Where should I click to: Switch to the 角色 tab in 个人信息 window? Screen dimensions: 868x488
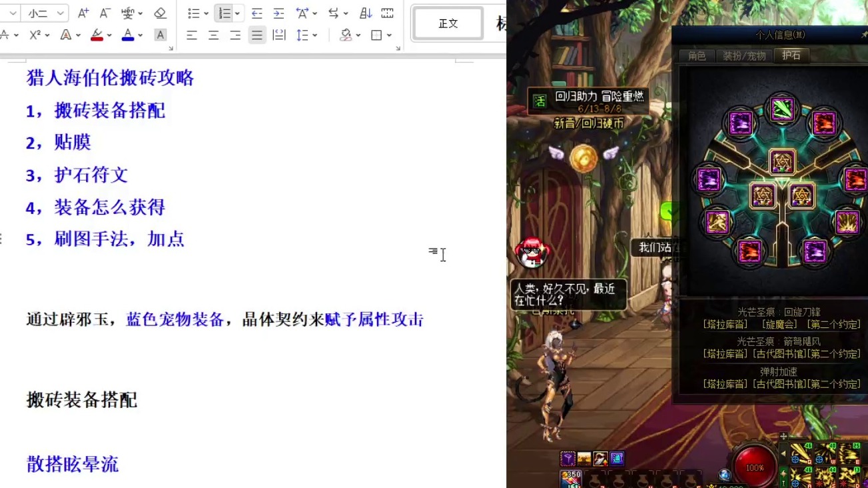coord(697,56)
